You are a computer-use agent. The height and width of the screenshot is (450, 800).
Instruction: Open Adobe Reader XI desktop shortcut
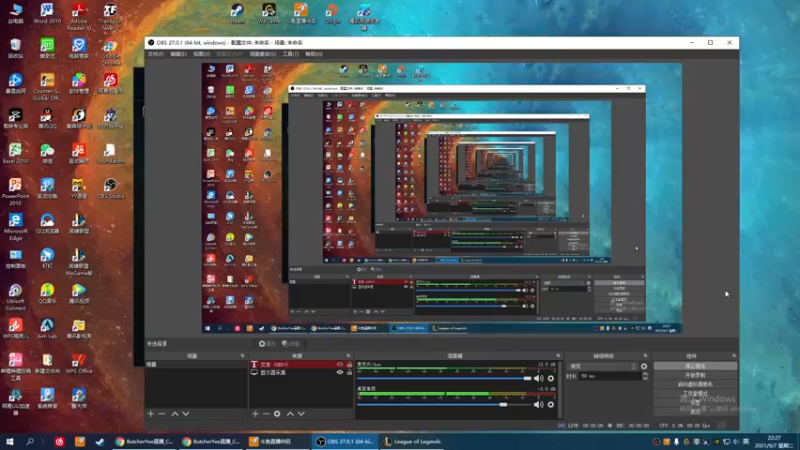click(79, 16)
